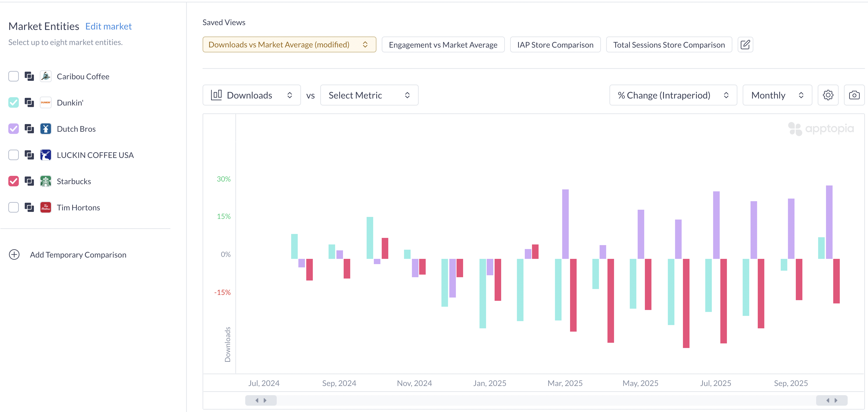Uncheck the Dunkin' entity checkbox
Image resolution: width=868 pixels, height=412 pixels.
point(14,102)
